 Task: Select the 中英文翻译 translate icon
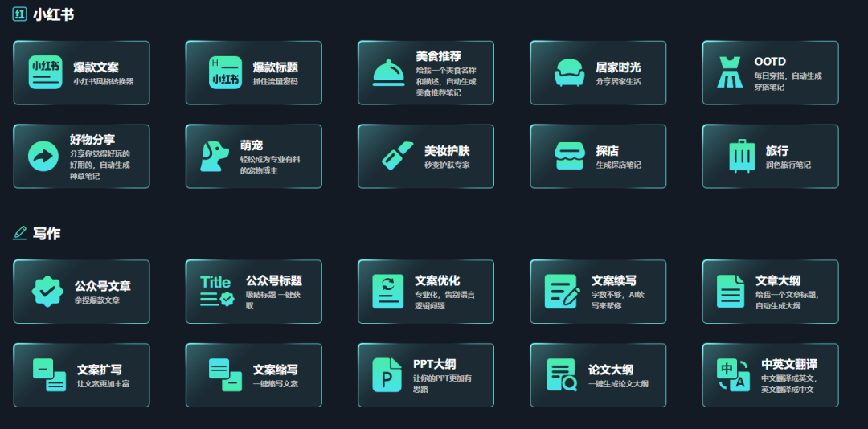[x=731, y=375]
